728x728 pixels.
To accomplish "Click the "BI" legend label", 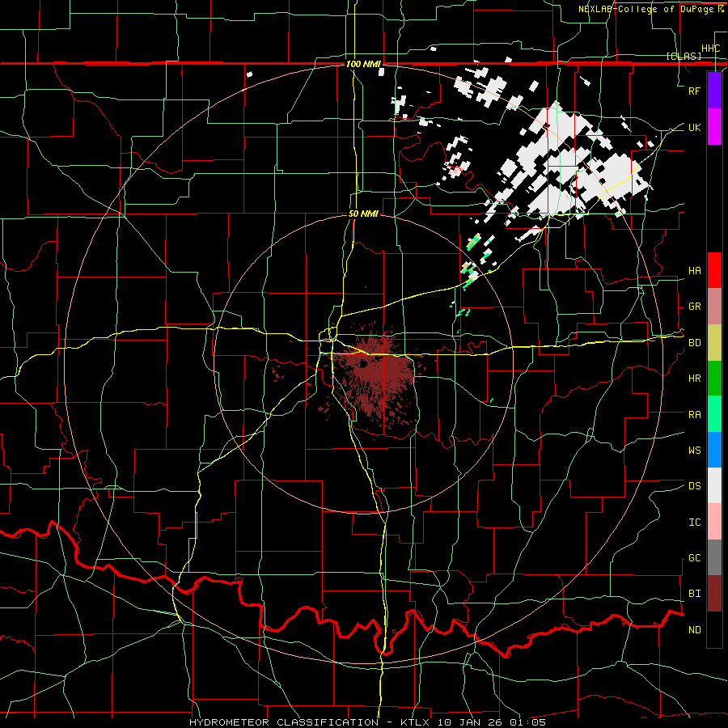I will coord(694,594).
